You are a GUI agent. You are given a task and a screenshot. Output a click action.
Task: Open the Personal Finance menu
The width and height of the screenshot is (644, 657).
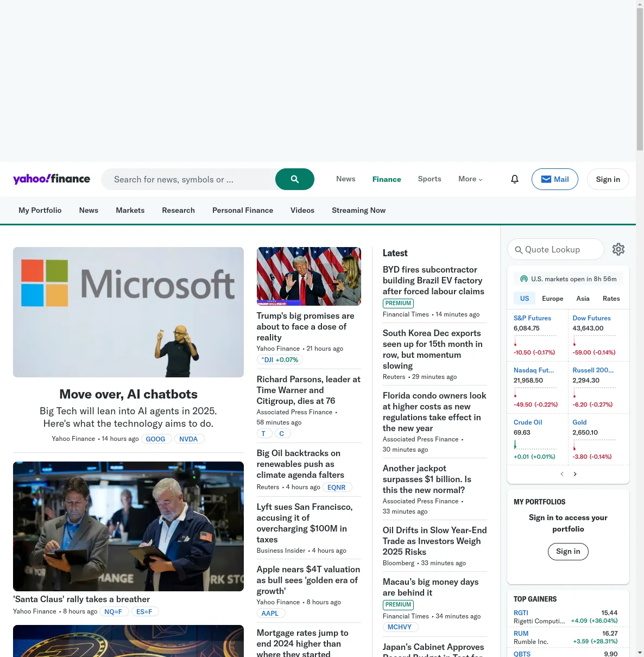coord(243,210)
